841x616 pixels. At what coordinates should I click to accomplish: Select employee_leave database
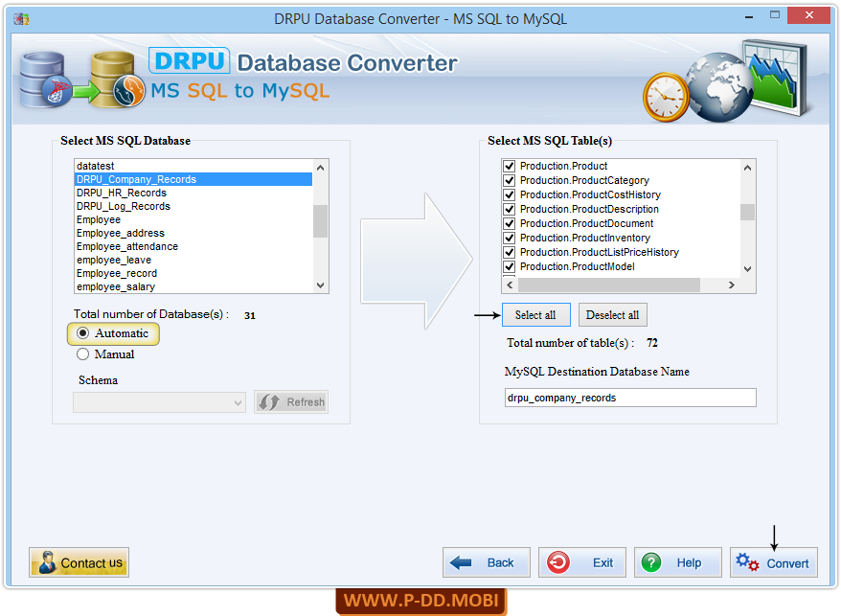pos(193,260)
